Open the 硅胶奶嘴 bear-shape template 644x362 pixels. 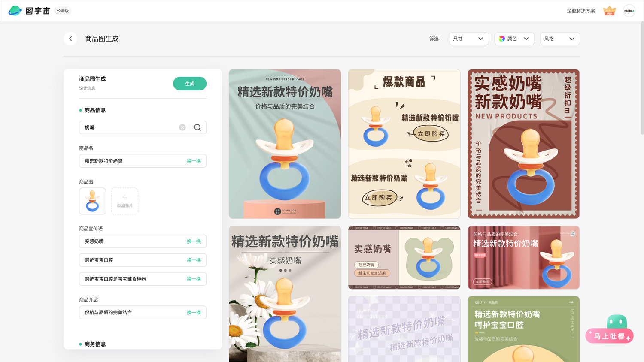point(404,257)
